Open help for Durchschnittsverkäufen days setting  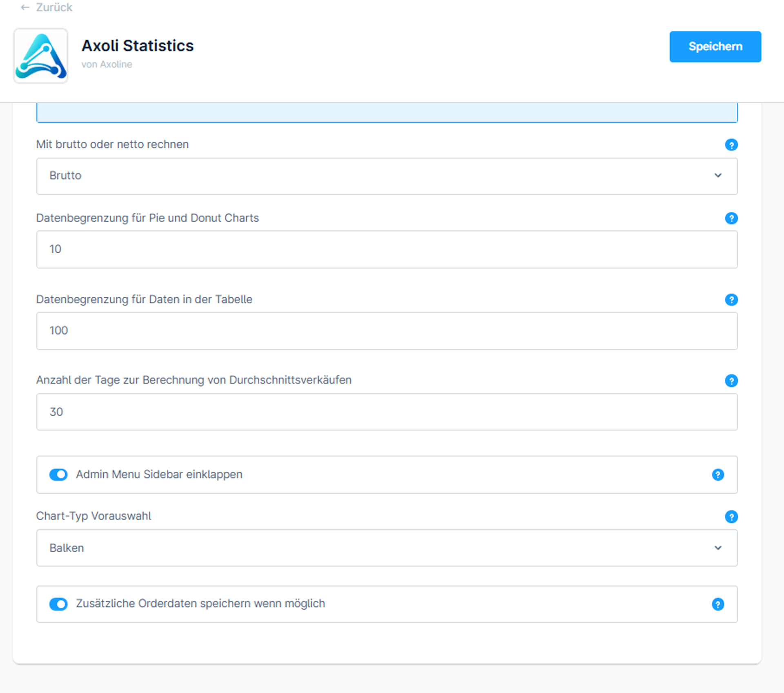coord(731,381)
